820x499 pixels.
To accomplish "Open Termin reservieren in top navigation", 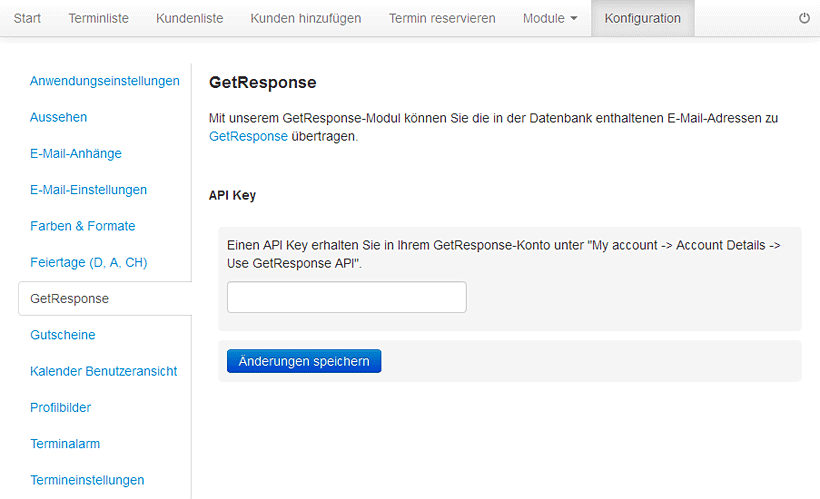I will 442,18.
